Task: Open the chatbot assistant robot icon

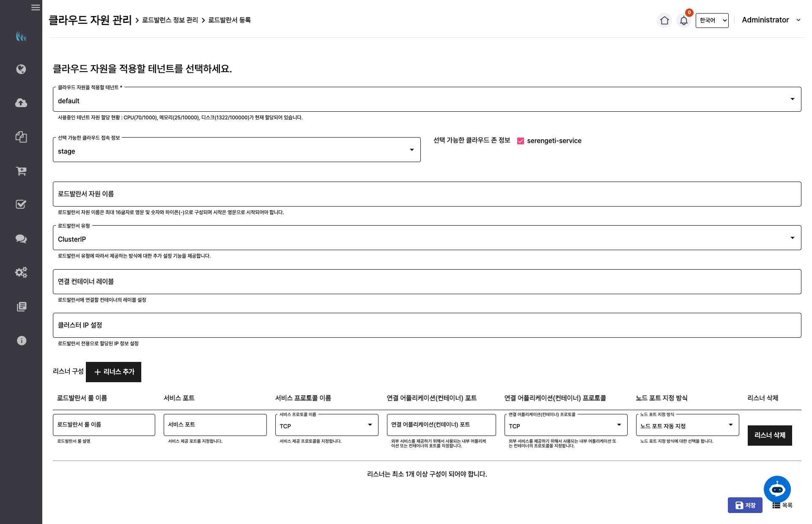Action: pyautogui.click(x=777, y=489)
